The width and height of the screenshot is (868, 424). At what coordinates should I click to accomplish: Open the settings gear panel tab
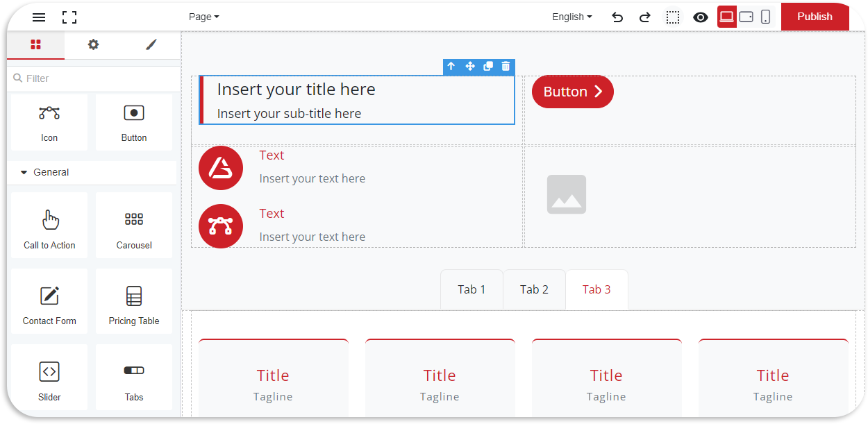93,45
